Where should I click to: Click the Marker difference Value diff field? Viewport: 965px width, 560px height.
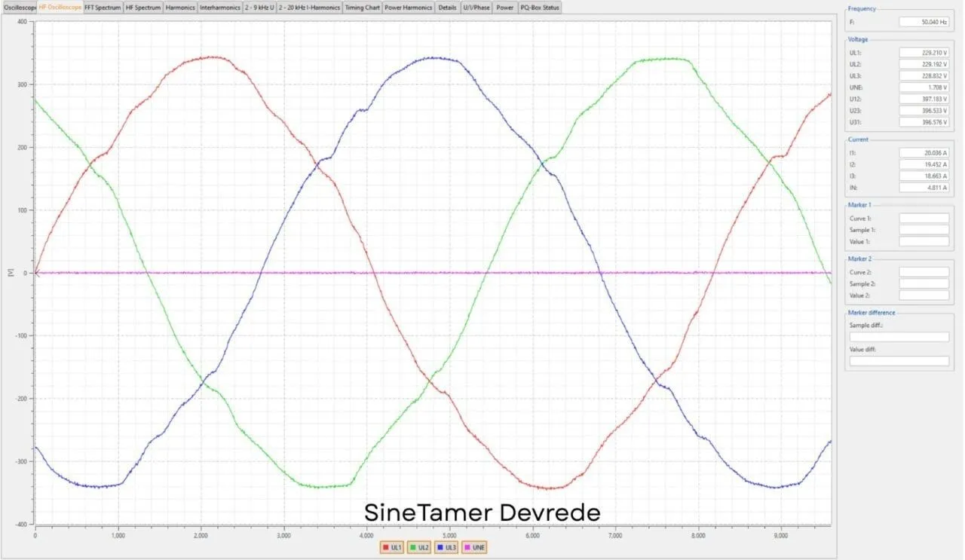click(899, 361)
